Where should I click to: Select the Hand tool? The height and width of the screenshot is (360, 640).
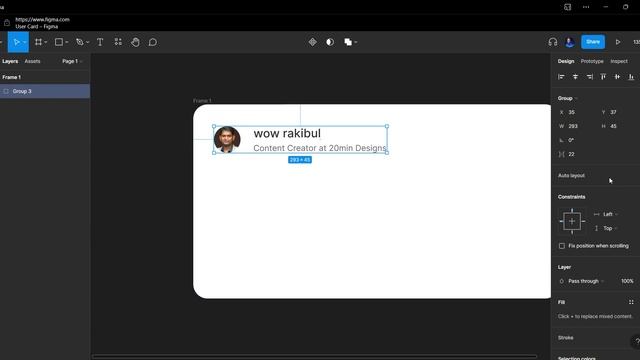tap(136, 42)
